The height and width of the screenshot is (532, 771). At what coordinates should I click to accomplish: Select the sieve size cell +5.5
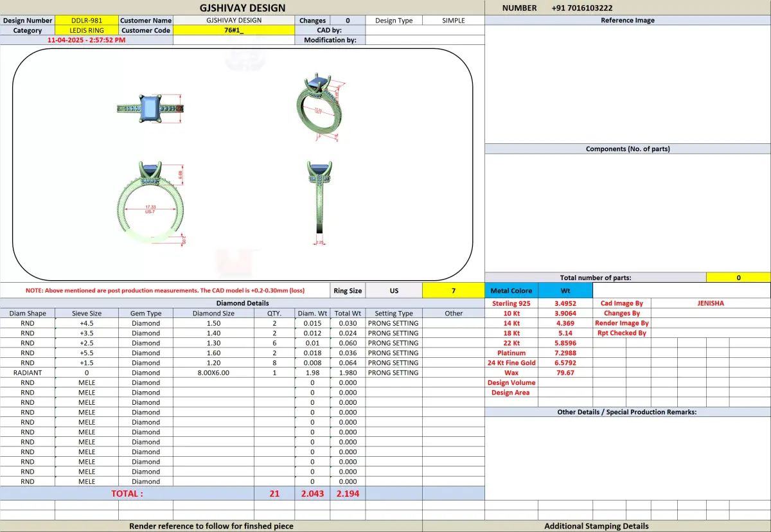point(87,353)
